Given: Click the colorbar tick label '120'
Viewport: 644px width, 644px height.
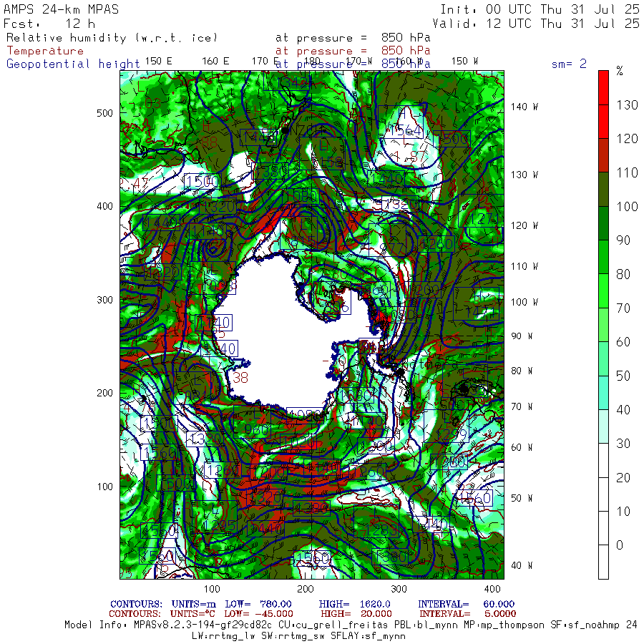Looking at the screenshot, I should tap(627, 139).
